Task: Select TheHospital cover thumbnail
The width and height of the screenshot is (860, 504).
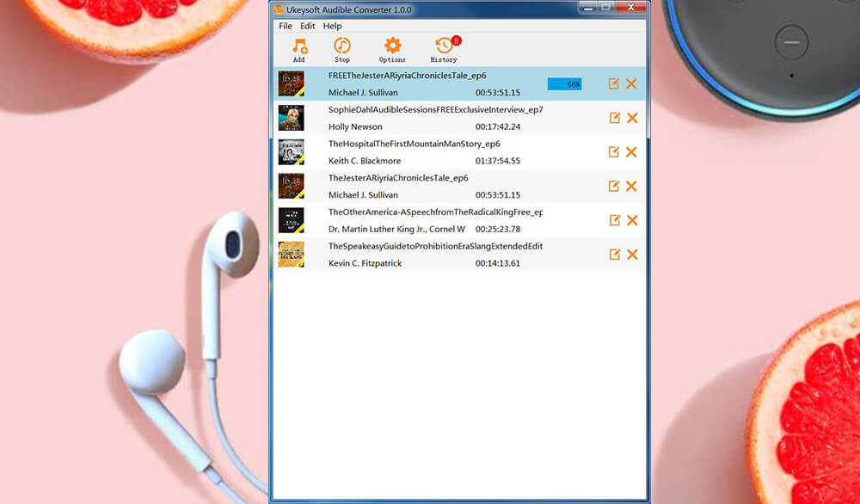Action: [x=292, y=152]
